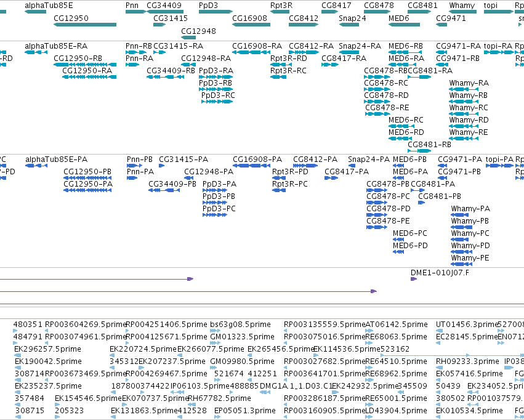
Task: Click the Pnn gene label
Action: [132, 6]
